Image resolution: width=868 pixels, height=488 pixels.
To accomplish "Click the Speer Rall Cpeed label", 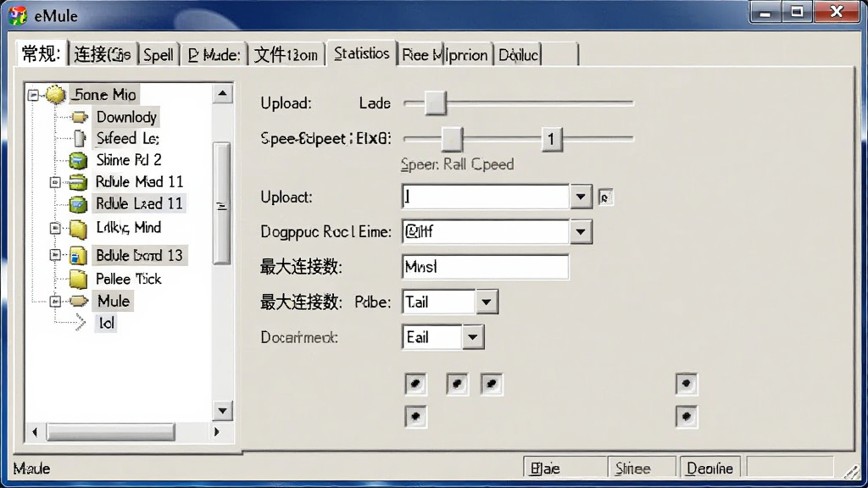I will point(457,164).
